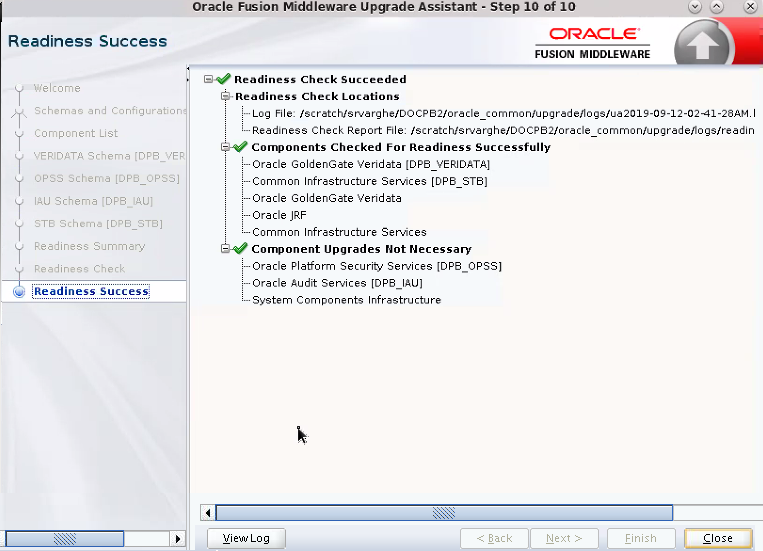This screenshot has width=763, height=551.
Task: Select Oracle GoldenGate Veridata [DPB_VERIDATA] row
Action: [371, 165]
